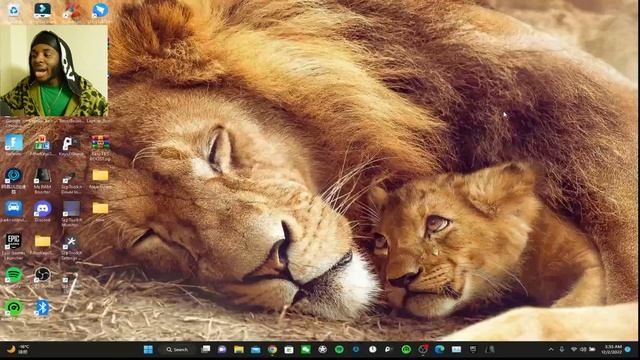Select the yellow folder beside Epic Games Launcher
Image resolution: width=640 pixels, height=360 pixels.
tap(42, 241)
